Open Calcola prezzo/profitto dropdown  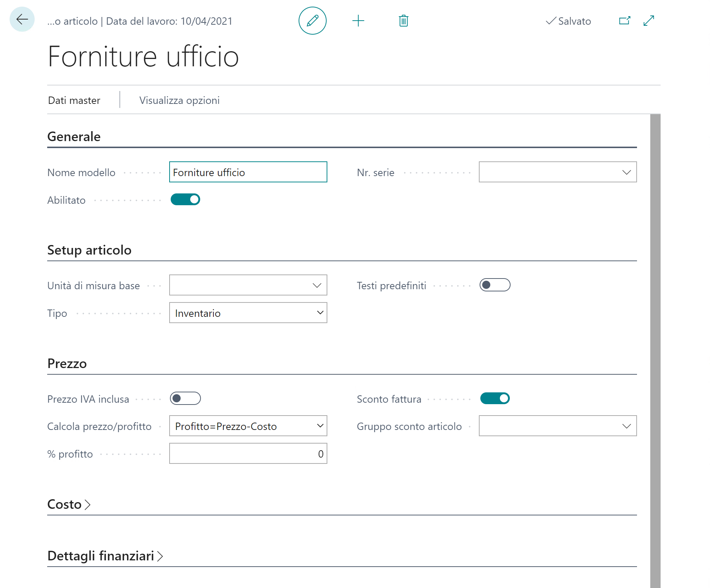tap(248, 426)
